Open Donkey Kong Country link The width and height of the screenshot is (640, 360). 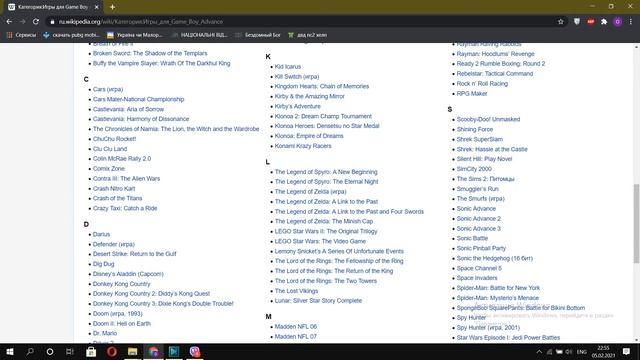[x=121, y=284]
